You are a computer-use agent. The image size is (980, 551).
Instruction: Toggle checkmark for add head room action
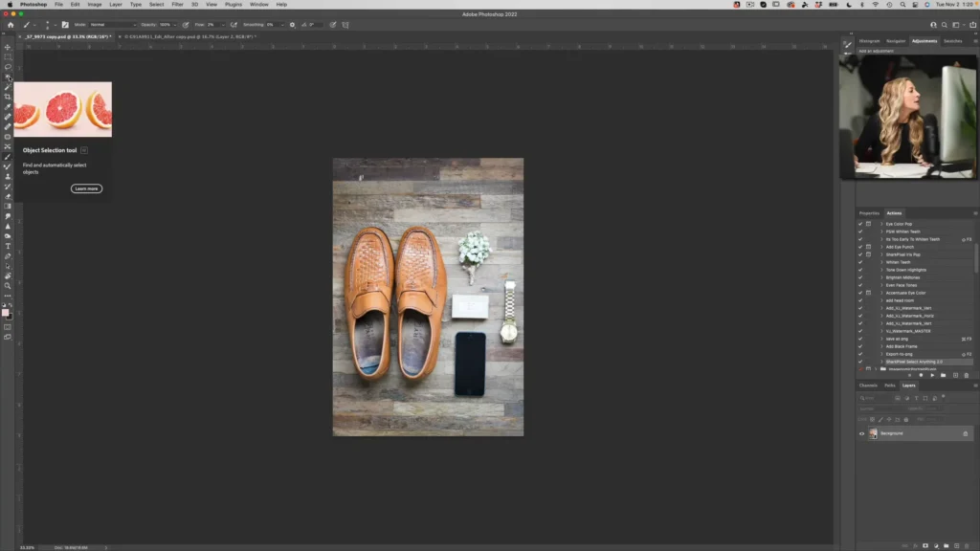coord(860,300)
